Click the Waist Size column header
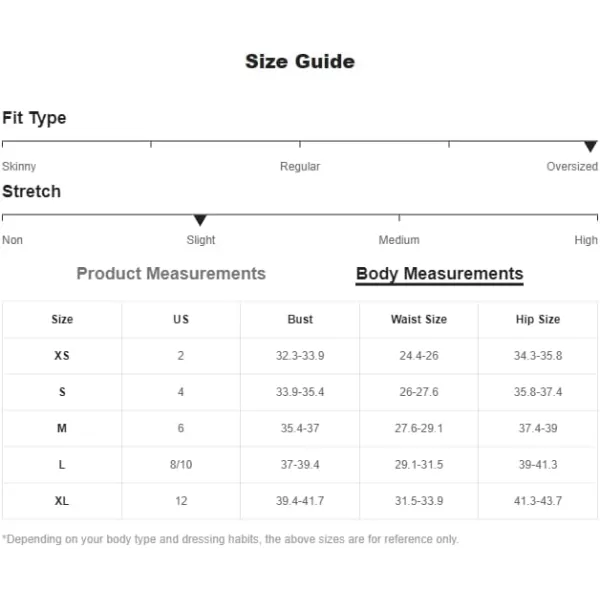600x600 pixels. pos(419,319)
